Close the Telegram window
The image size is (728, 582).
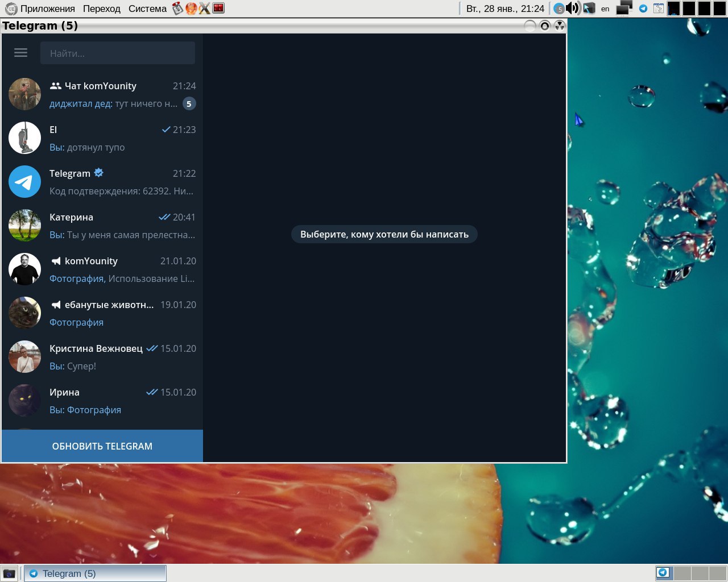[560, 26]
